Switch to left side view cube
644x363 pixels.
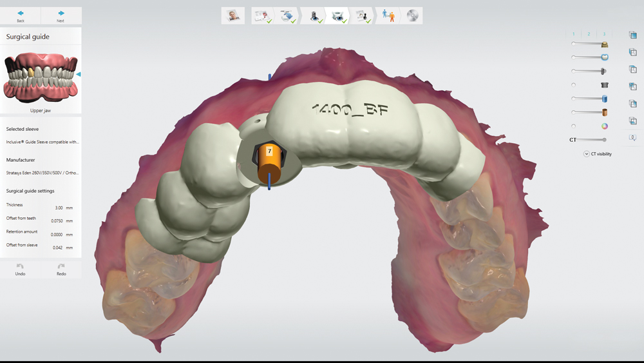point(632,52)
